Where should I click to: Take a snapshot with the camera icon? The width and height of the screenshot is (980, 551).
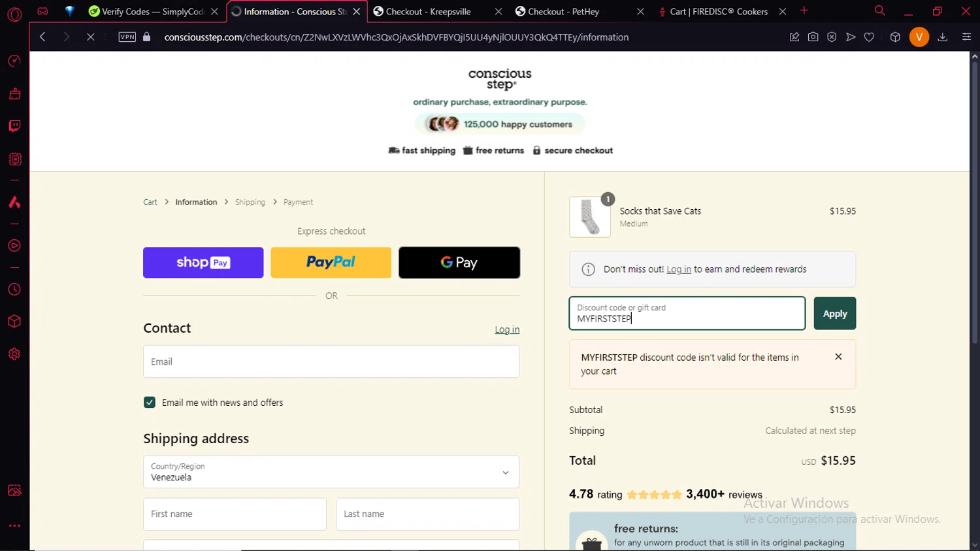coord(813,37)
